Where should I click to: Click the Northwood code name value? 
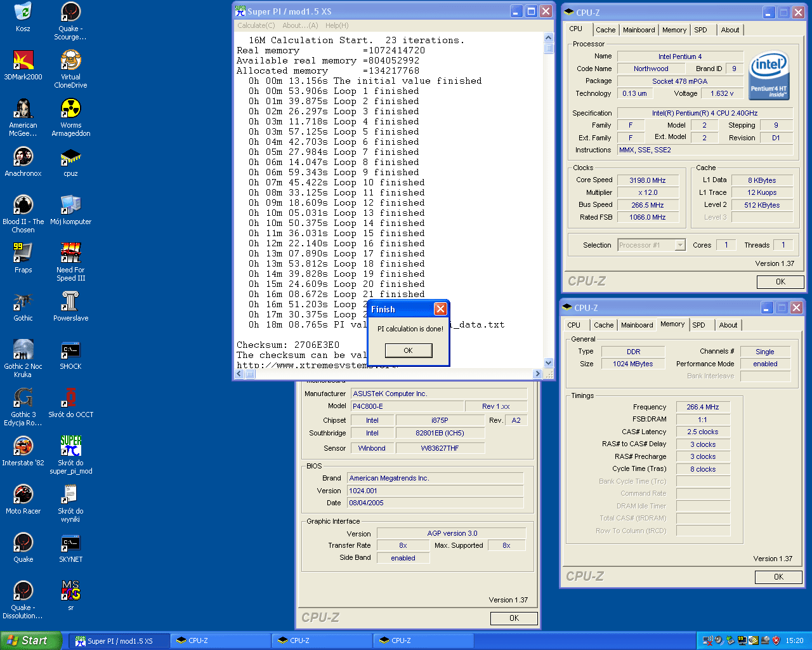coord(651,69)
